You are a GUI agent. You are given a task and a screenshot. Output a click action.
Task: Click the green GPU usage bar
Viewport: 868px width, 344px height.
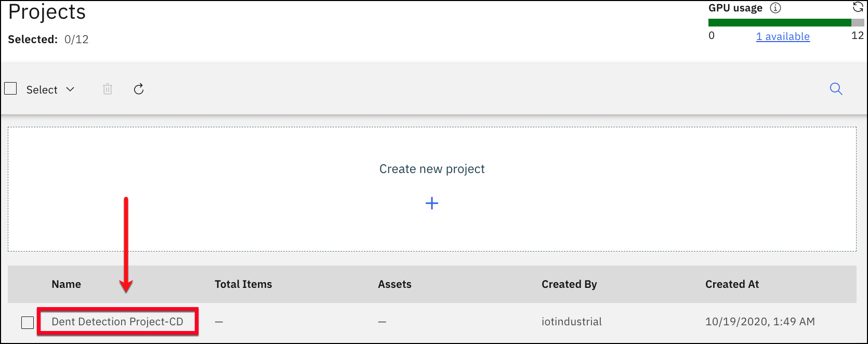pos(780,22)
